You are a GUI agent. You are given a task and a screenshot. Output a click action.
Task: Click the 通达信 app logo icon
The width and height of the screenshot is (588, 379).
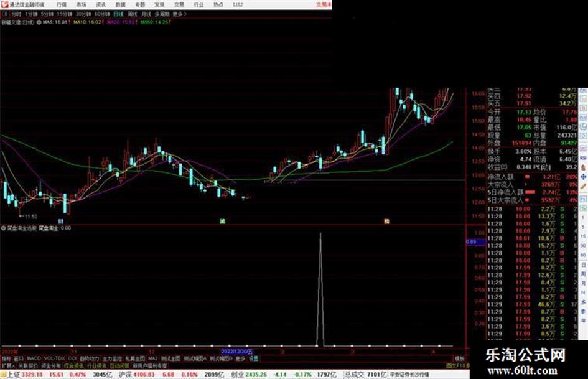click(4, 4)
